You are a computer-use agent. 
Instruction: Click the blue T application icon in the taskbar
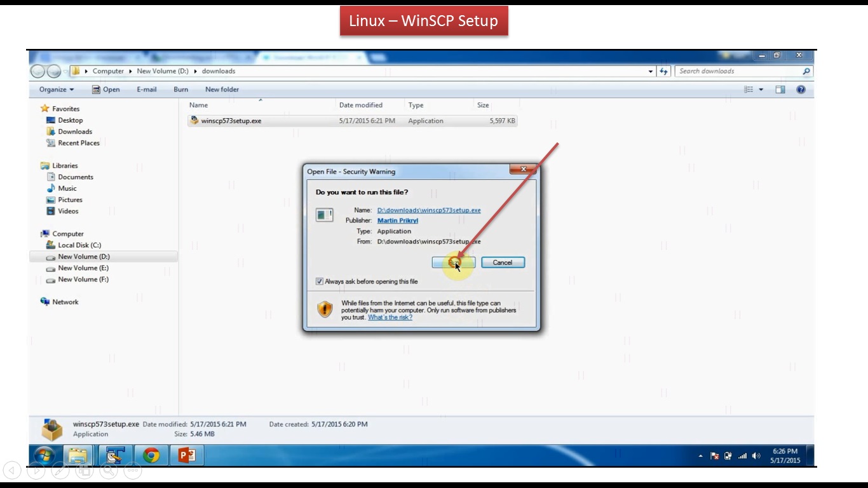point(114,455)
